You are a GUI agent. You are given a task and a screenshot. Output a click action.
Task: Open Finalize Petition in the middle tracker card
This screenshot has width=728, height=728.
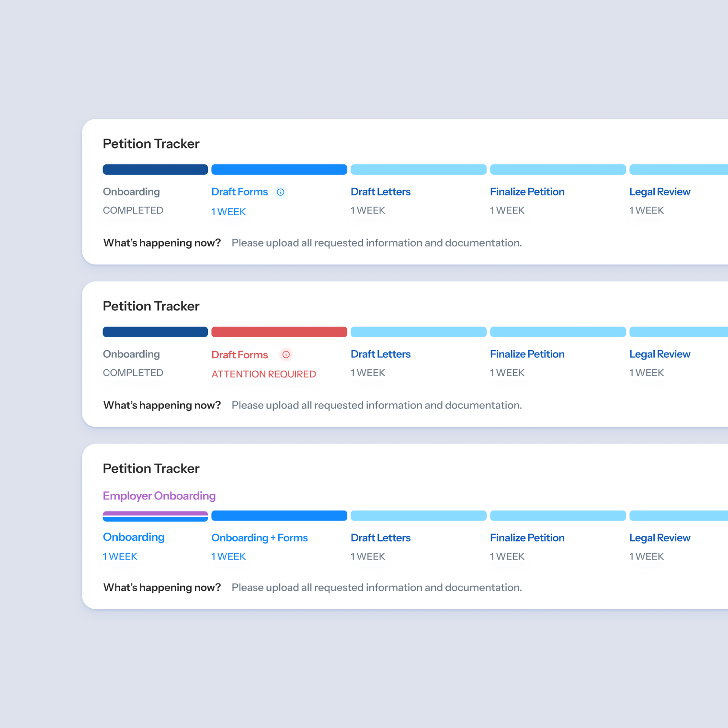(527, 354)
